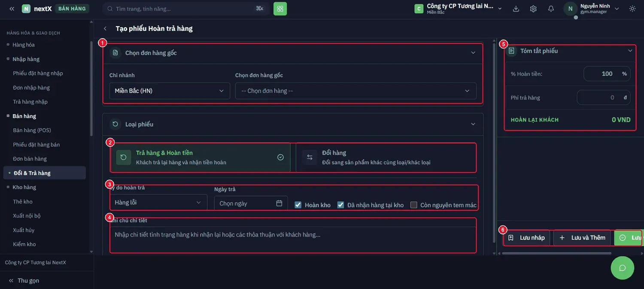
Task: Collapse the Loại phiếu section
Action: [x=473, y=124]
